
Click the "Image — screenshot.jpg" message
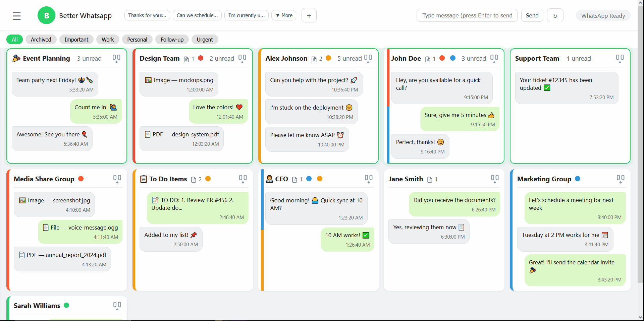54,204
